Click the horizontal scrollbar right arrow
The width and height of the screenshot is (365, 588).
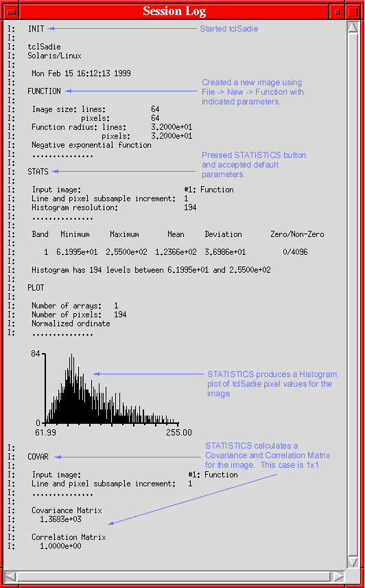point(338,576)
